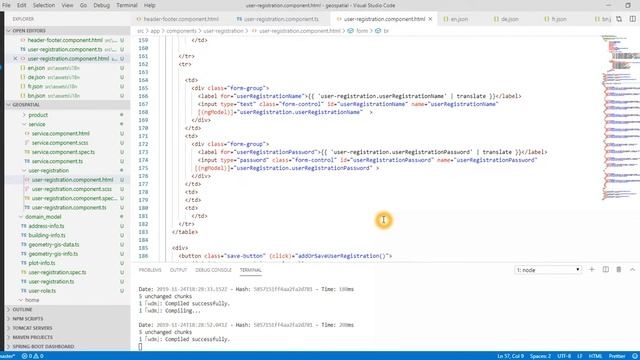The image size is (640, 360).
Task: Open the Debug menu
Action: click(x=102, y=5)
